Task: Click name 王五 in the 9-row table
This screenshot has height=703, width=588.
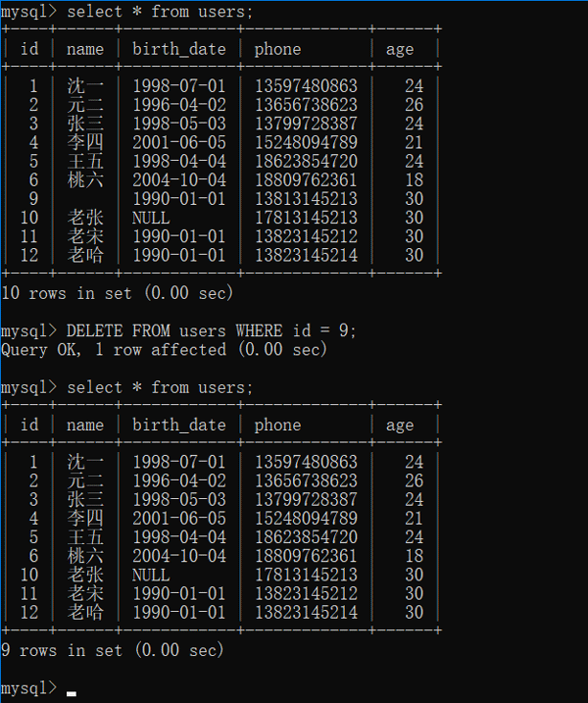Action: (x=85, y=537)
